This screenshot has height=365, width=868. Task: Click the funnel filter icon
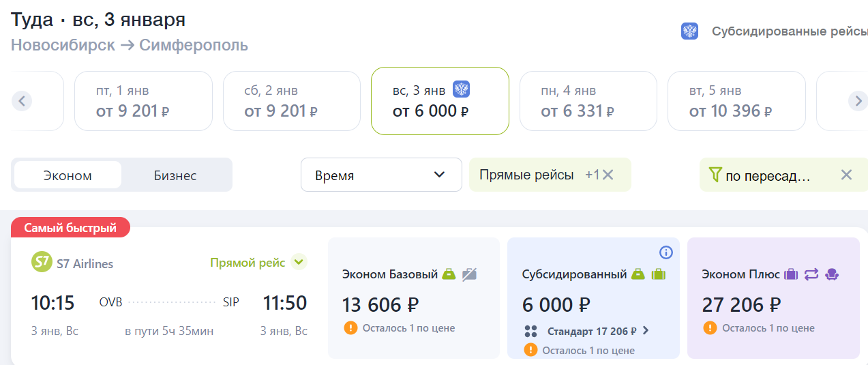(715, 175)
